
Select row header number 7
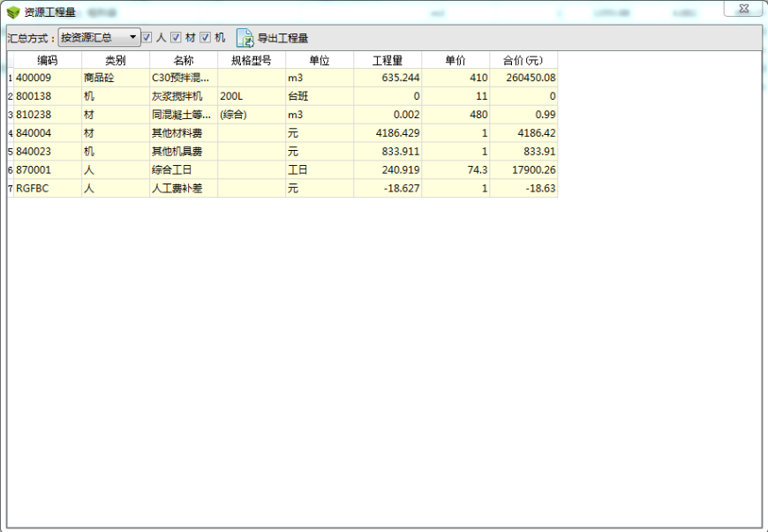pos(11,189)
